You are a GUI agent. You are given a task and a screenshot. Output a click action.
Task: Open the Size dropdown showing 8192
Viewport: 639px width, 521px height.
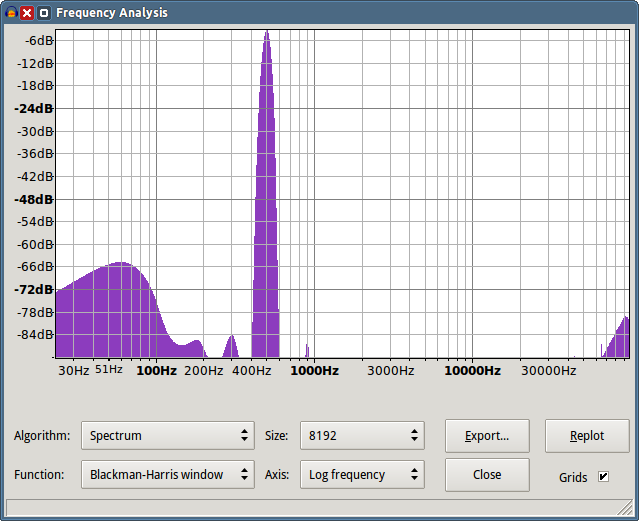click(x=362, y=435)
